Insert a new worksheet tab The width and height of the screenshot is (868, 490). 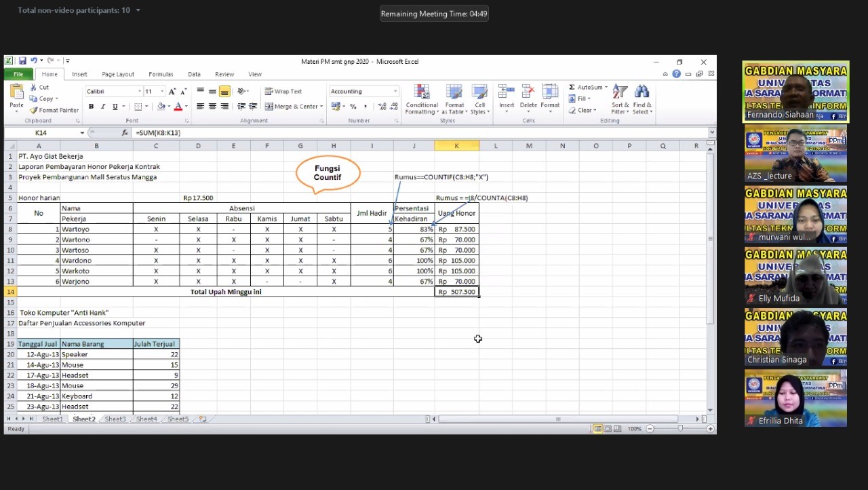tap(202, 419)
